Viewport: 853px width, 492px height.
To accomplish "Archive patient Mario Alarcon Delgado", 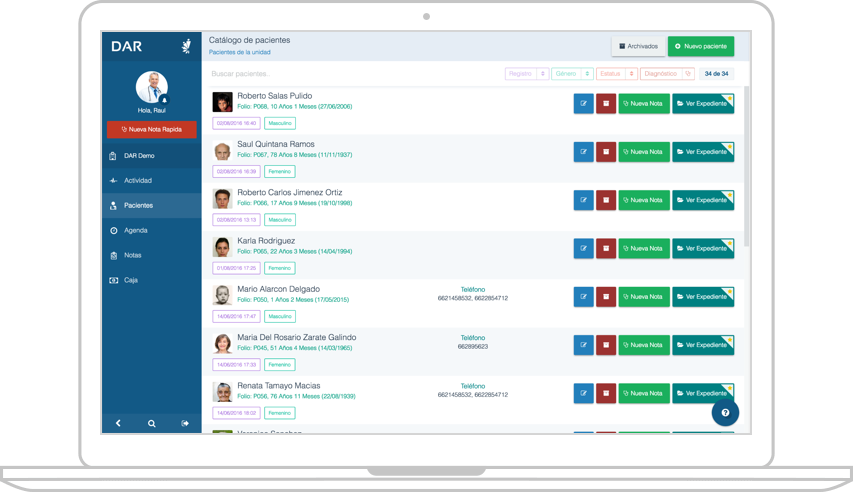I will point(606,296).
